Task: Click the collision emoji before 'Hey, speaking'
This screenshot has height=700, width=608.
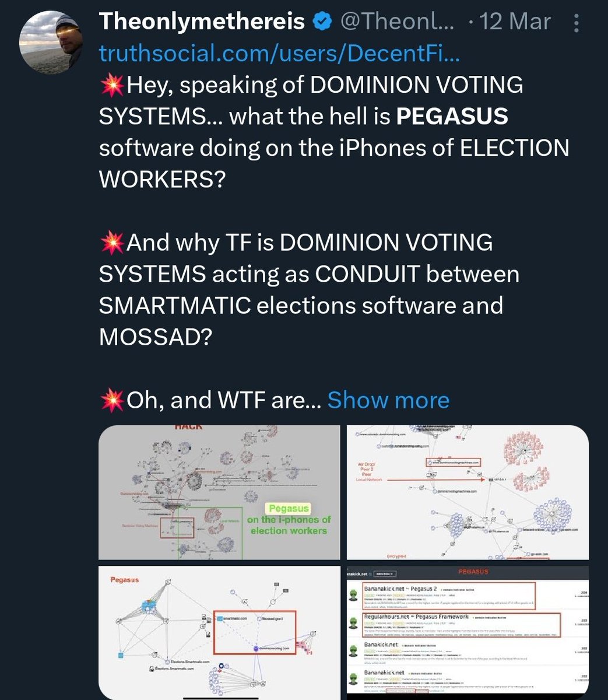Action: pos(112,85)
